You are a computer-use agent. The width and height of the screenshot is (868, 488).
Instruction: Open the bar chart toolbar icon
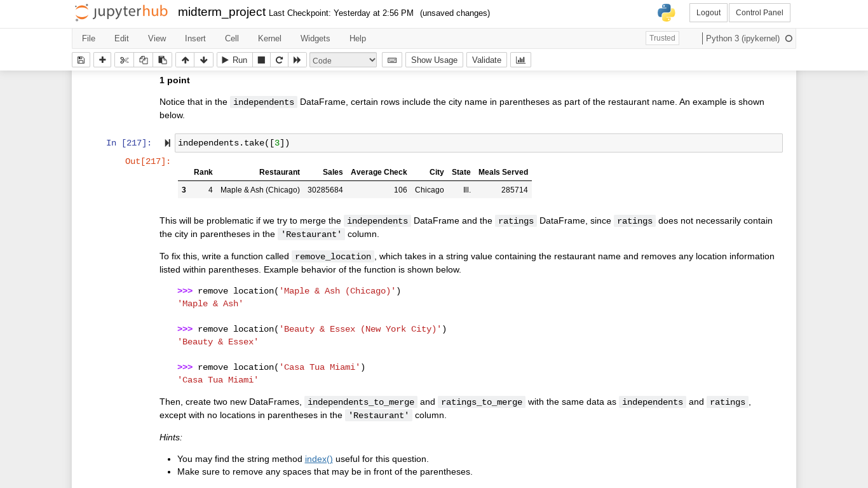(x=520, y=60)
